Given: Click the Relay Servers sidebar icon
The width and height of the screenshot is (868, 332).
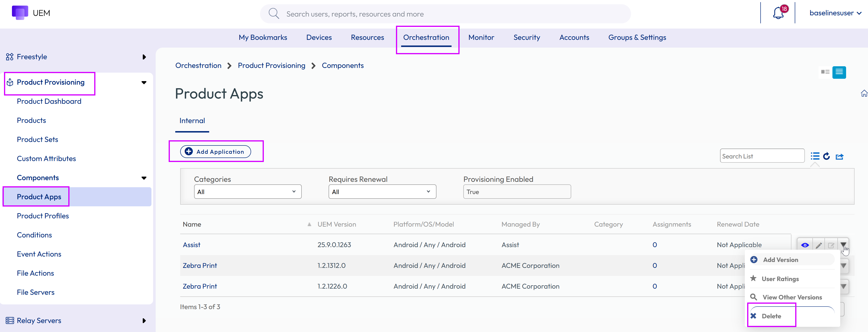Looking at the screenshot, I should 10,320.
